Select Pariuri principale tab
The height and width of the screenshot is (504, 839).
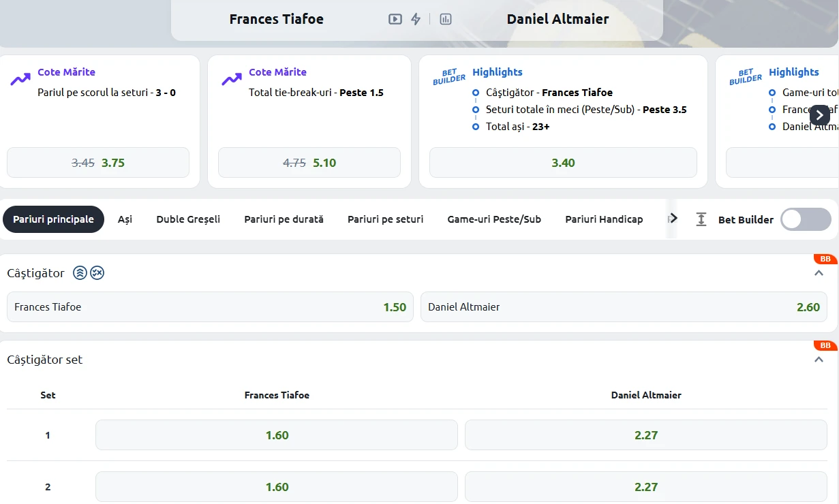[53, 219]
